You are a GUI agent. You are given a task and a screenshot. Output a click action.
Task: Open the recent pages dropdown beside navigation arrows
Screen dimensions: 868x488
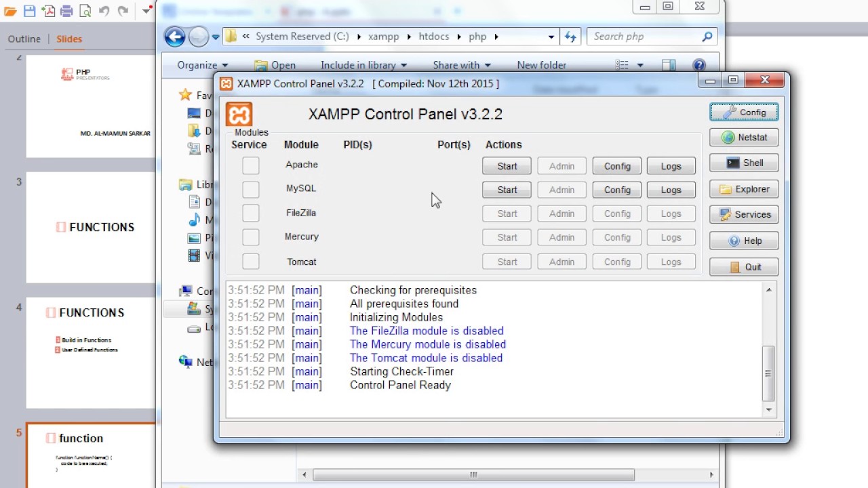click(215, 37)
